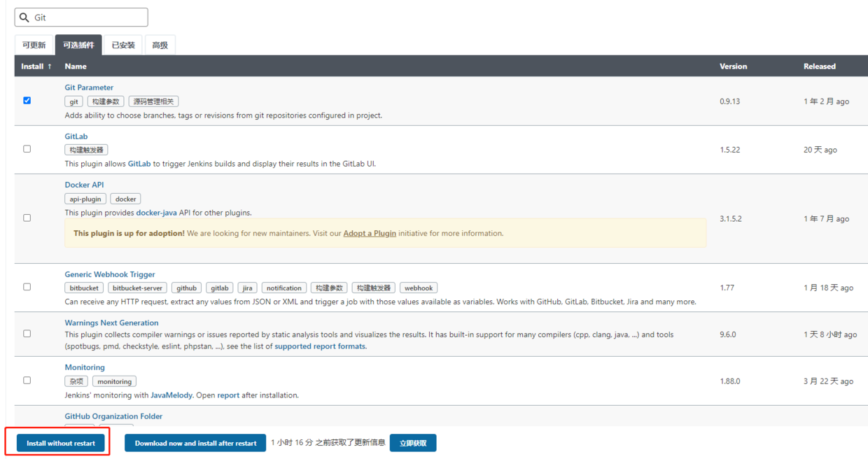This screenshot has width=868, height=459.
Task: Uncheck the Git Parameter checkbox
Action: point(27,101)
